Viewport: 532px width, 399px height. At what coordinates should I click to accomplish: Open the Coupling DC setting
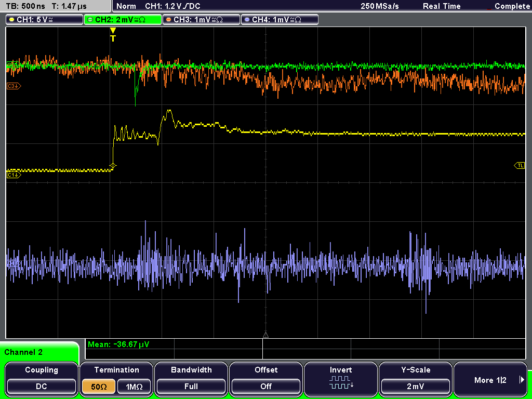pyautogui.click(x=42, y=379)
